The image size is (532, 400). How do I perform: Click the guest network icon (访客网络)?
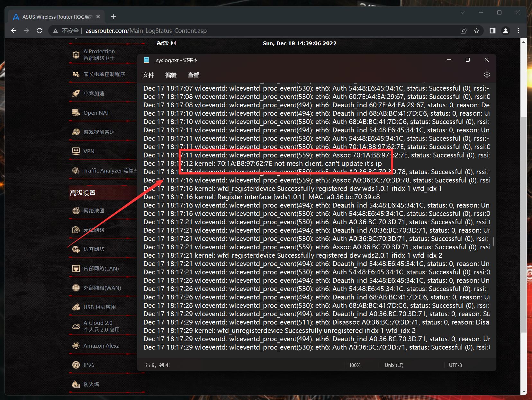[76, 249]
